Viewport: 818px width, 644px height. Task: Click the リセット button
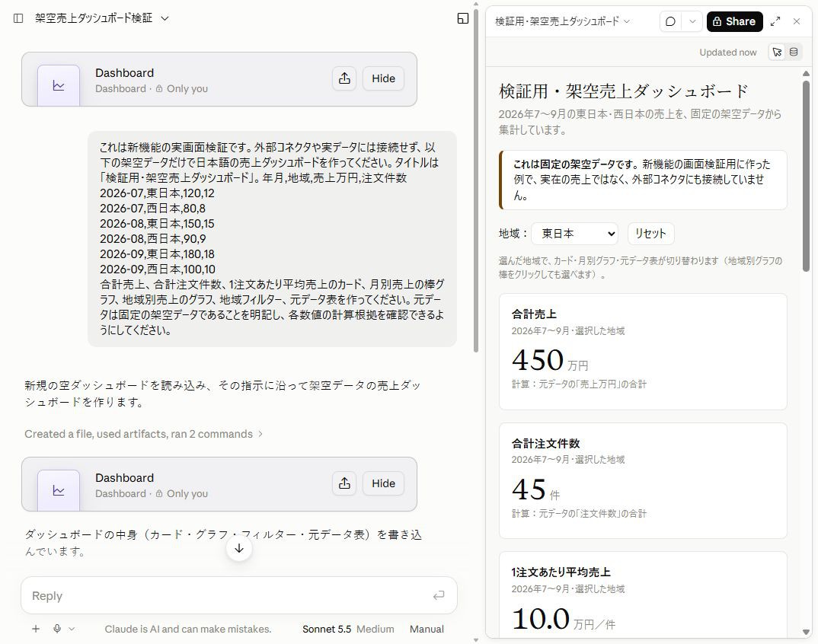point(650,234)
